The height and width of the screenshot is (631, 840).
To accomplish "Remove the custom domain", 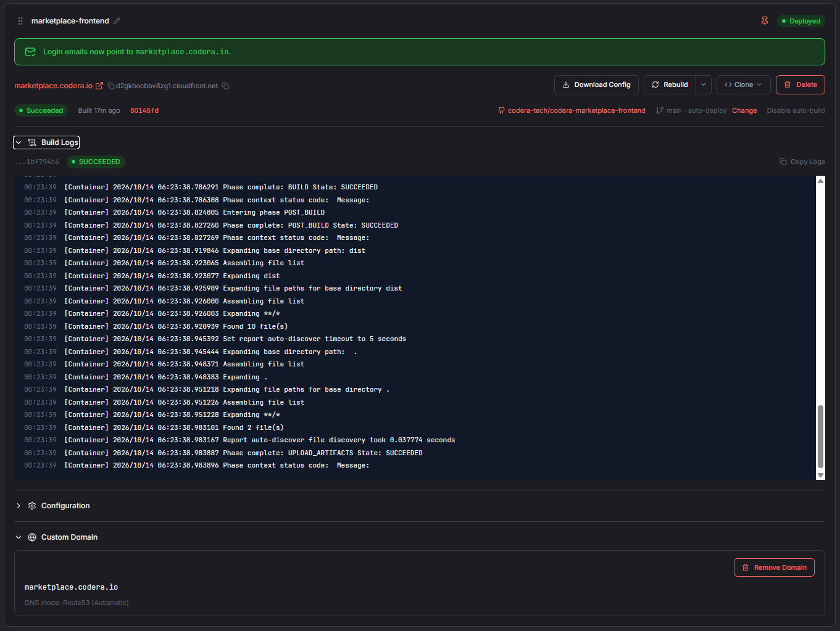I will click(774, 567).
